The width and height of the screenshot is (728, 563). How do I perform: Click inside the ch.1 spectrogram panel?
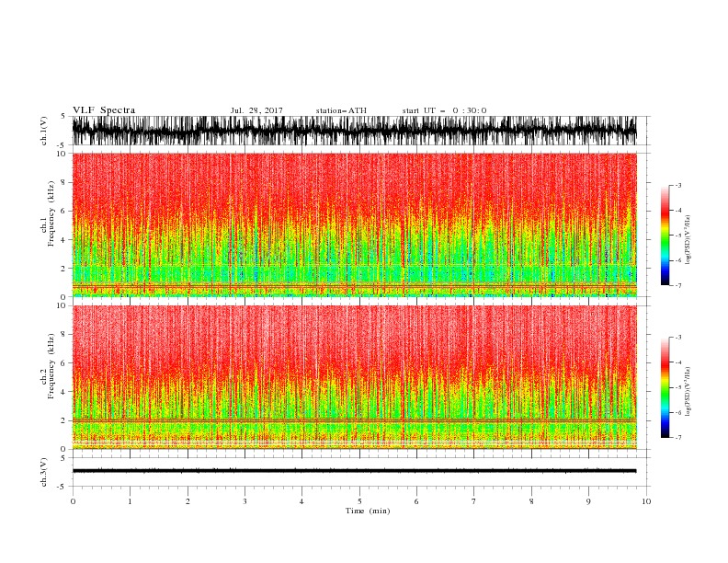coord(354,224)
